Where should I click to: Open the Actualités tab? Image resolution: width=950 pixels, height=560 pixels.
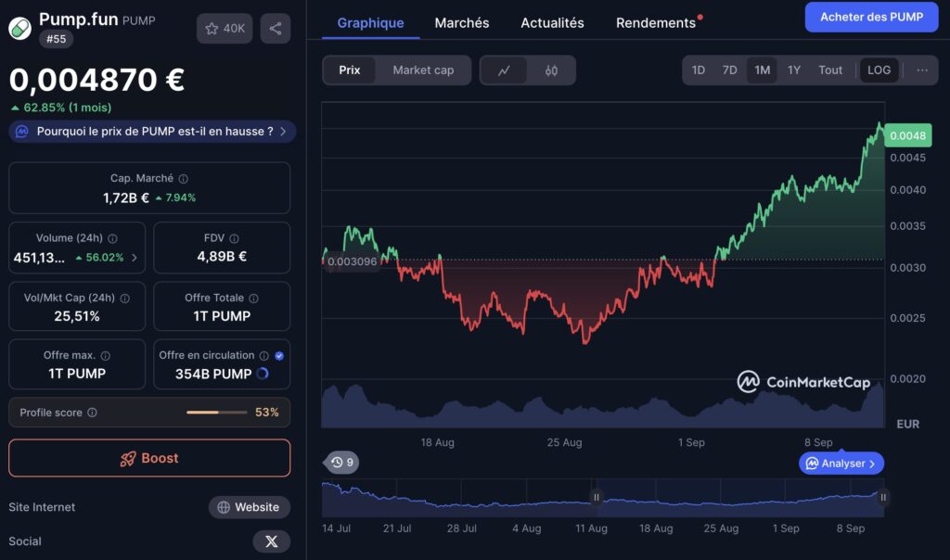click(x=552, y=23)
